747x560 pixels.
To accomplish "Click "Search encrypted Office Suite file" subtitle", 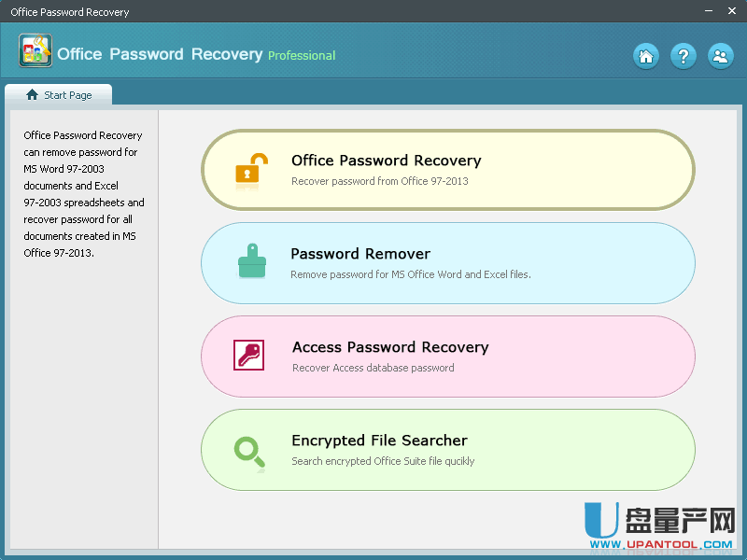I will coord(383,461).
